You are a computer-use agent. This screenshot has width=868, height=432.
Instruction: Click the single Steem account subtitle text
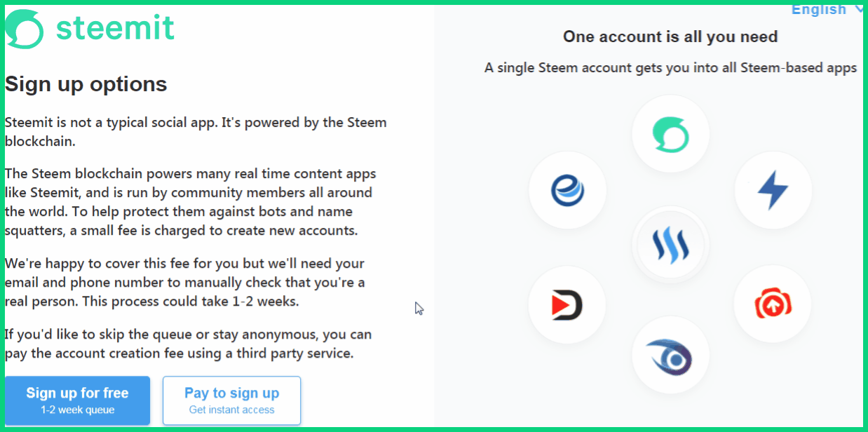tap(670, 68)
